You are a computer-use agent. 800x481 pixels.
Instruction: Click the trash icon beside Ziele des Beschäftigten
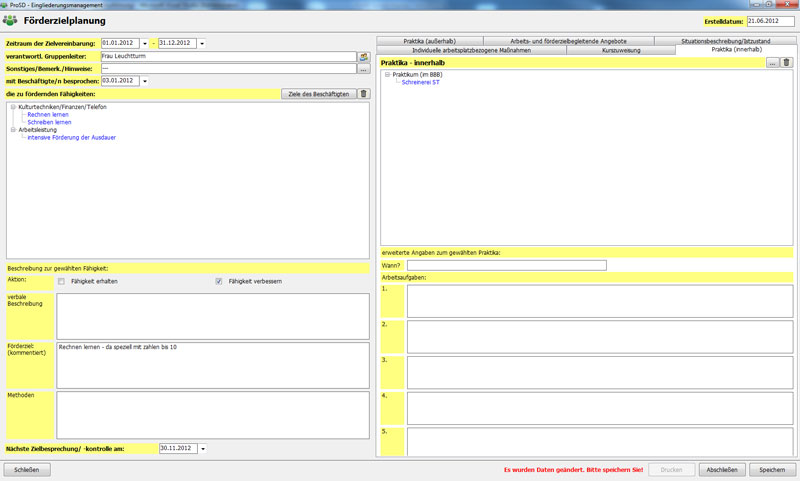[x=364, y=94]
